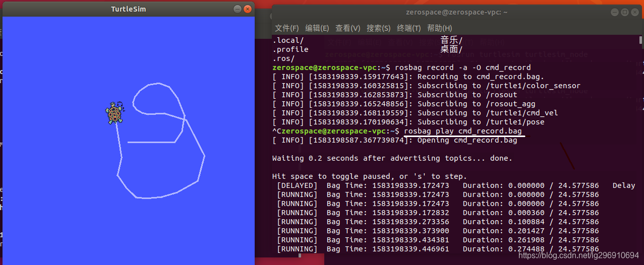
Task: Open the 文件(F) menu in terminal
Action: [x=287, y=28]
